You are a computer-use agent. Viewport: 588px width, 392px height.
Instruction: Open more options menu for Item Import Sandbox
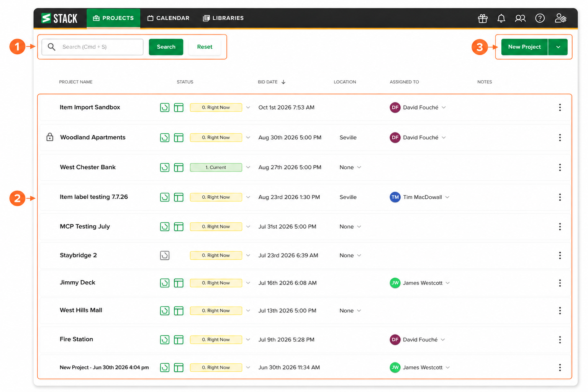[x=560, y=108]
